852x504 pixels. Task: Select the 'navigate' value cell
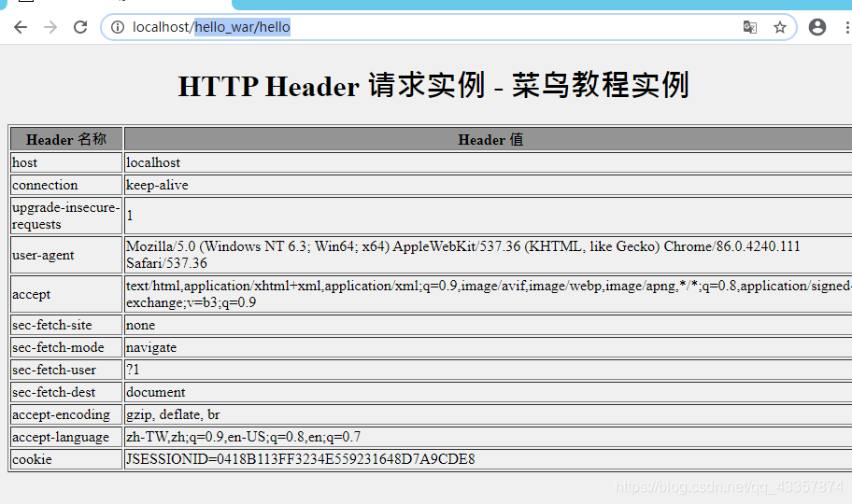point(489,347)
